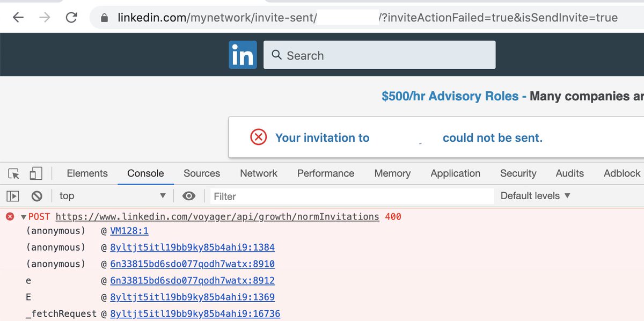Activate the DevTools inspect element picker icon
644x321 pixels.
click(x=14, y=173)
